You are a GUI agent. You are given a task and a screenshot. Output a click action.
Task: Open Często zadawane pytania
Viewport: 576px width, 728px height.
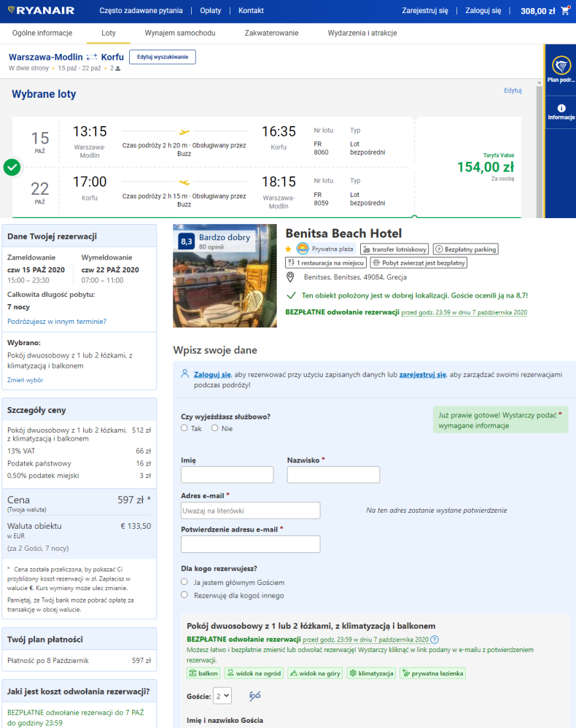(x=141, y=10)
